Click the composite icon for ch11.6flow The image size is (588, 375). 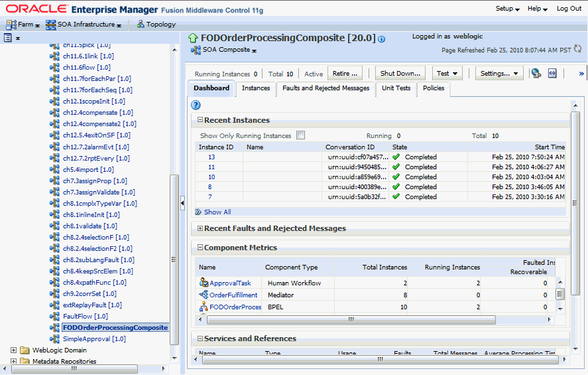click(x=55, y=67)
